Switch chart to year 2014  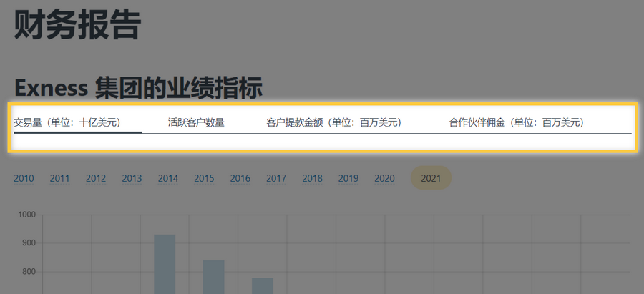pyautogui.click(x=168, y=178)
